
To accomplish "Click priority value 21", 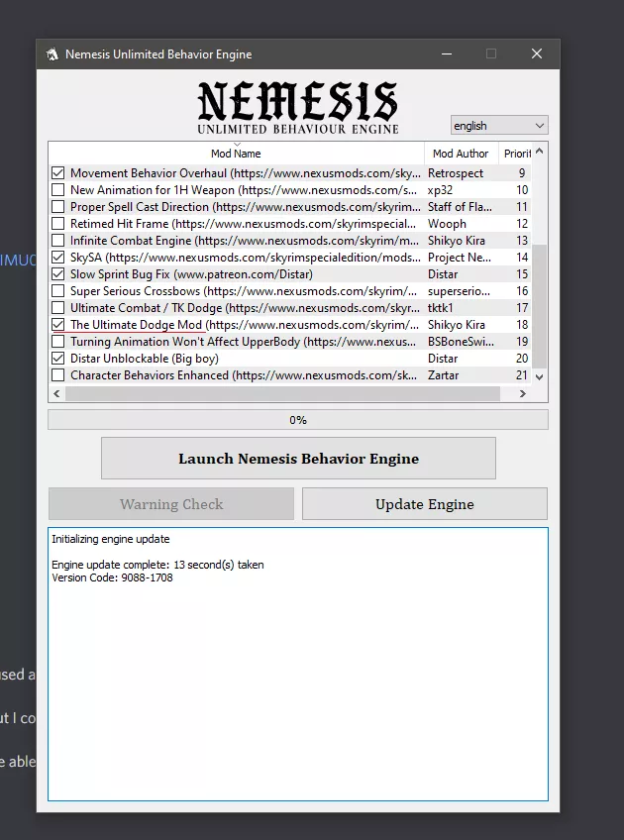I will point(522,375).
